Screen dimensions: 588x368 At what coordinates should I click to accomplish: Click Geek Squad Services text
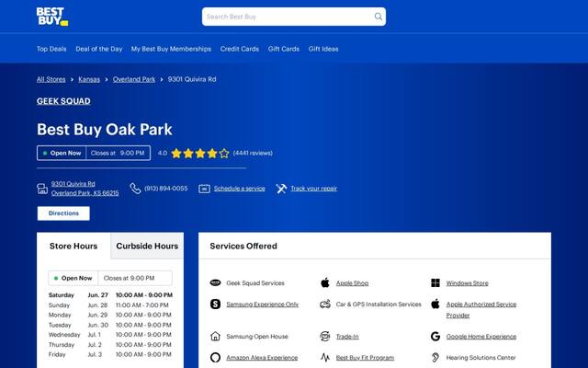tap(255, 283)
